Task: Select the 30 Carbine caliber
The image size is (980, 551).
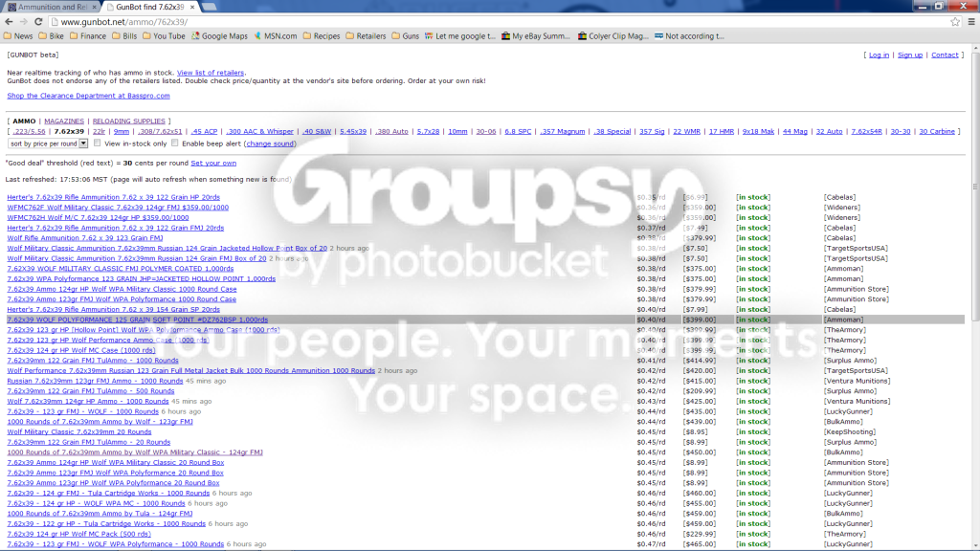Action: tap(937, 132)
